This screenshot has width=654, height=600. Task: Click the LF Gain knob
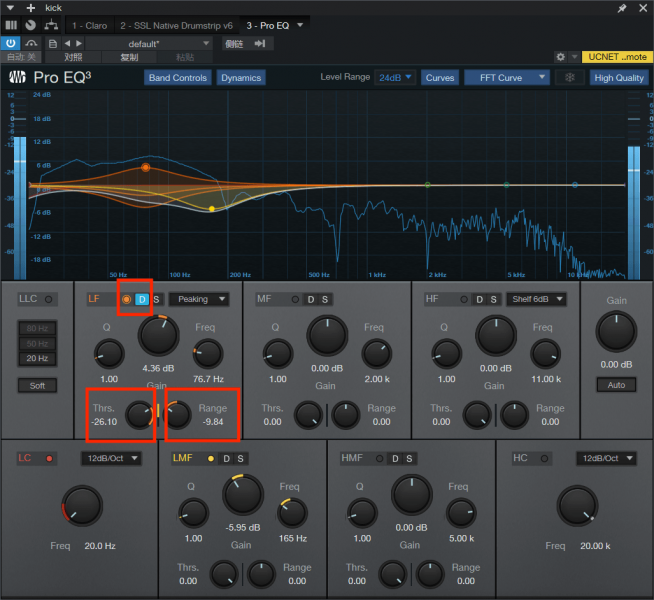click(158, 336)
